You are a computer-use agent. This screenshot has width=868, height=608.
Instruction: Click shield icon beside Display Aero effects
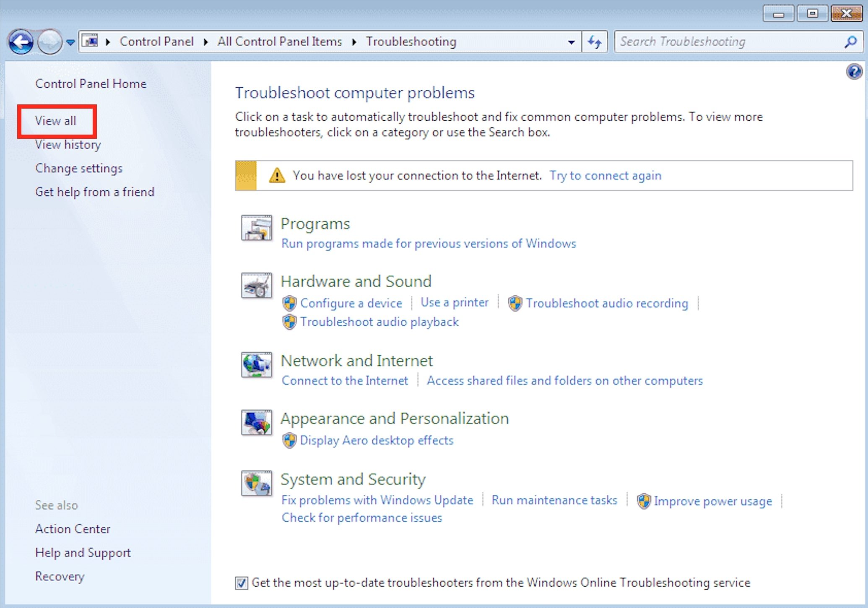coord(289,441)
